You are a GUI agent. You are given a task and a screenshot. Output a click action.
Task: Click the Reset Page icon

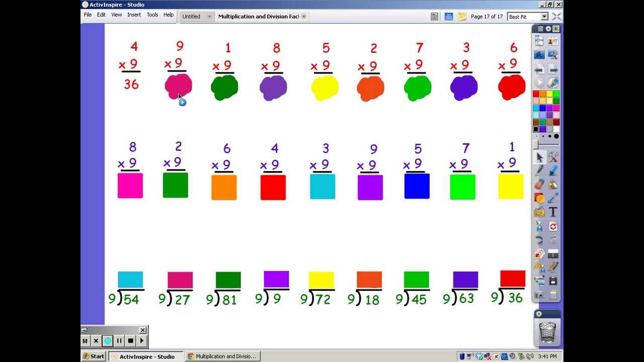[x=553, y=227]
